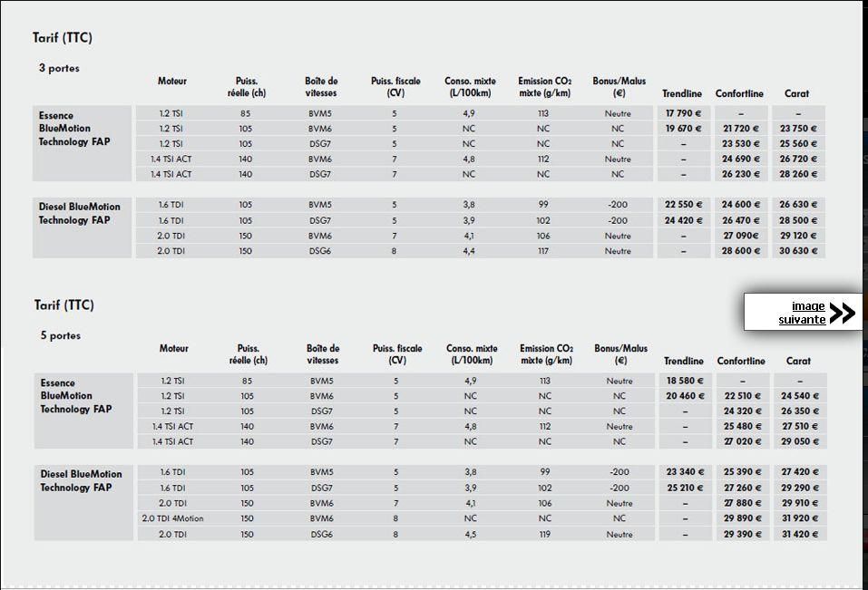The height and width of the screenshot is (590, 868).
Task: Click the 3 portes 'Boîte de vitesses' column header
Action: pyautogui.click(x=321, y=87)
